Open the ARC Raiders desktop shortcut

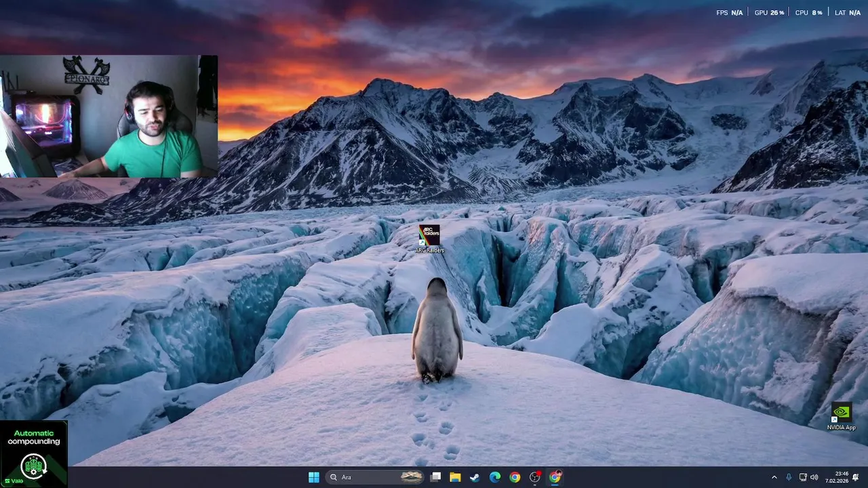click(429, 239)
